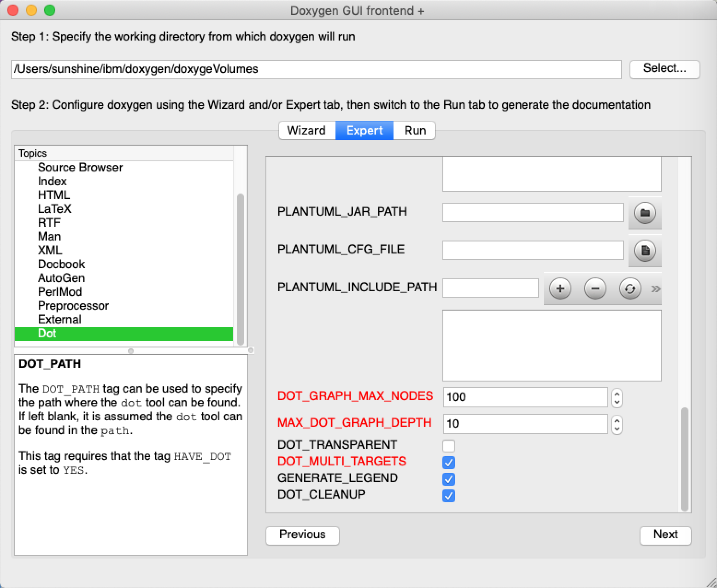
Task: Click MAX_DOT_GRAPH_DEPTH value field
Action: 526,424
